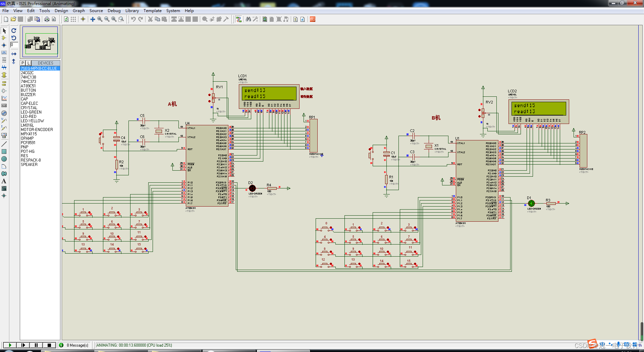Toggle the grid dots toolbar icon

73,19
